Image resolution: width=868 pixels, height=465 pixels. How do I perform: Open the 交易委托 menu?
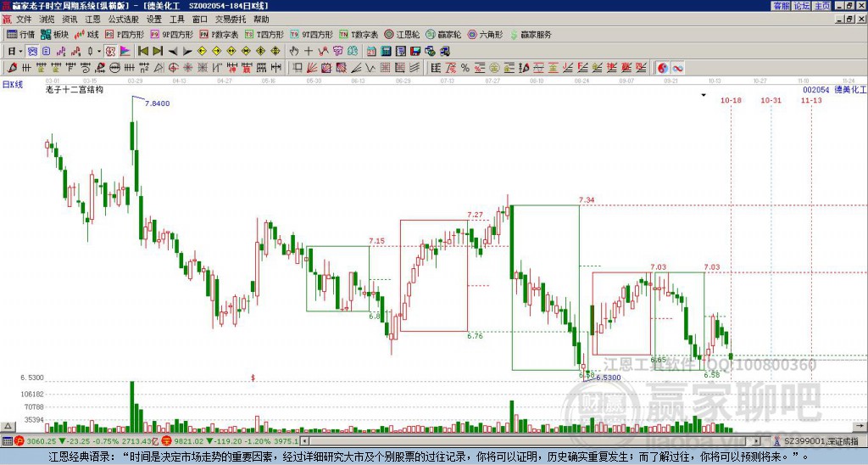coord(231,20)
